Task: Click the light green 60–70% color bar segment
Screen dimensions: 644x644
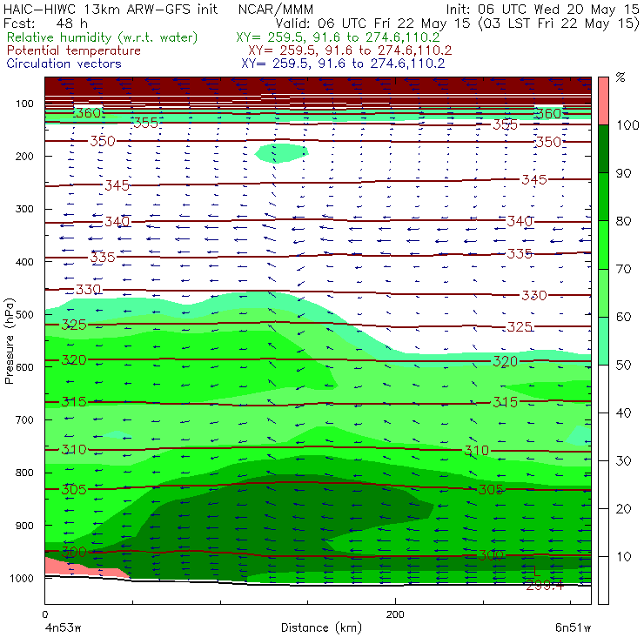Action: (x=603, y=292)
